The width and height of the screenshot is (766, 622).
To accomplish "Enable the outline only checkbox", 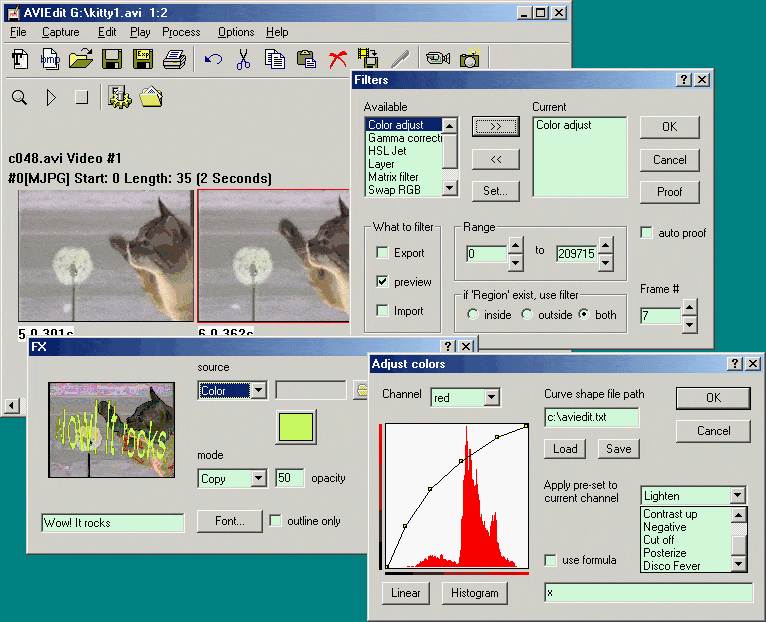I will coord(275,521).
